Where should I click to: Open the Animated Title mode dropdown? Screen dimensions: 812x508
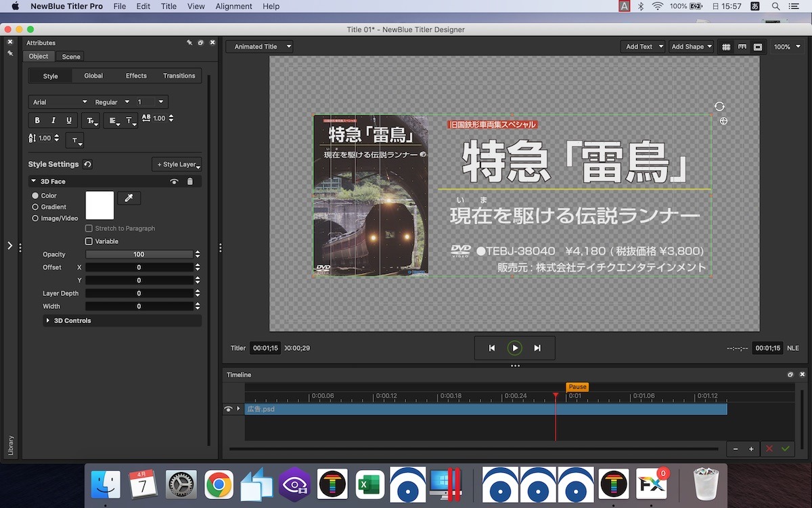(260, 47)
